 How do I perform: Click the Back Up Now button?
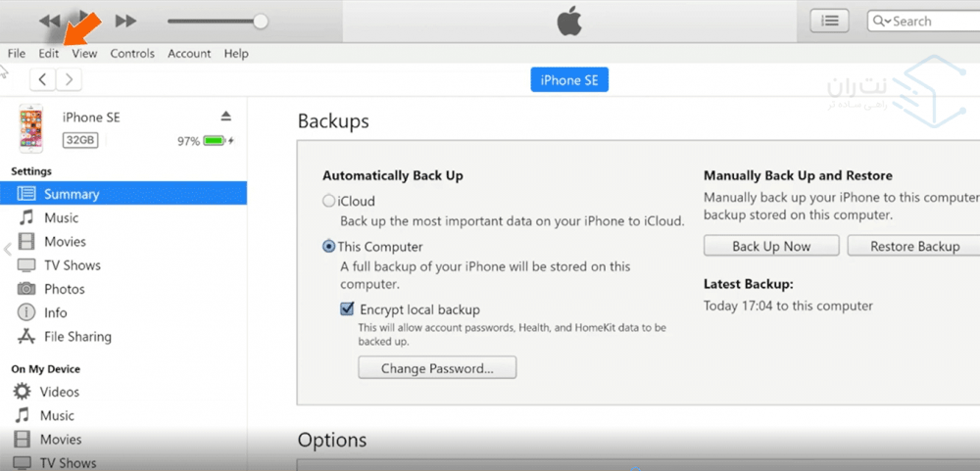[771, 246]
